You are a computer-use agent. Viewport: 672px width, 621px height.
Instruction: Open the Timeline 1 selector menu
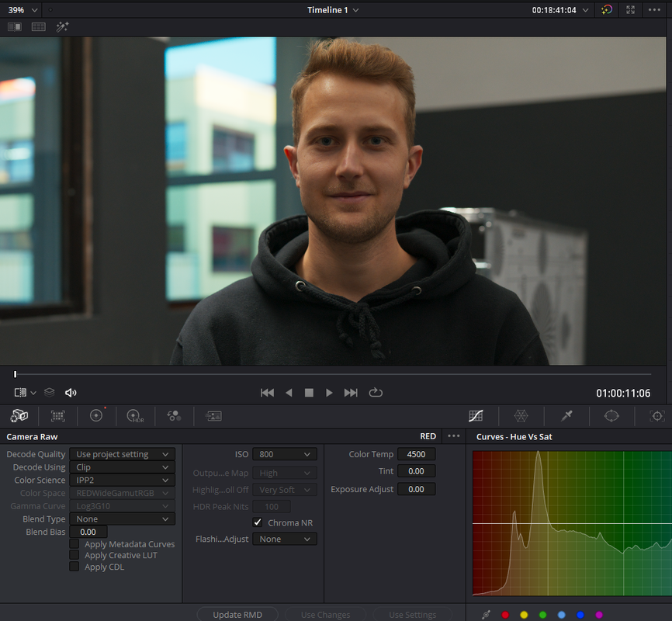click(x=333, y=10)
